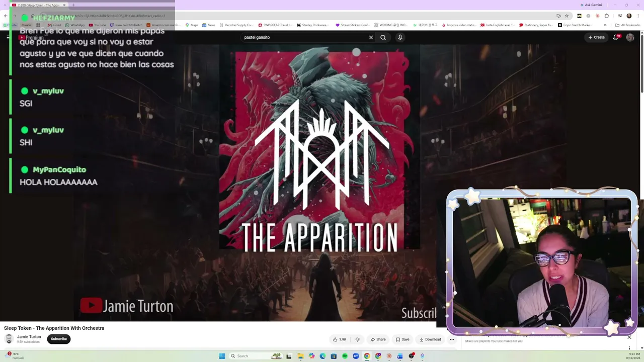Subscribe to Jamie Turton channel
This screenshot has width=644, height=362.
pyautogui.click(x=59, y=339)
